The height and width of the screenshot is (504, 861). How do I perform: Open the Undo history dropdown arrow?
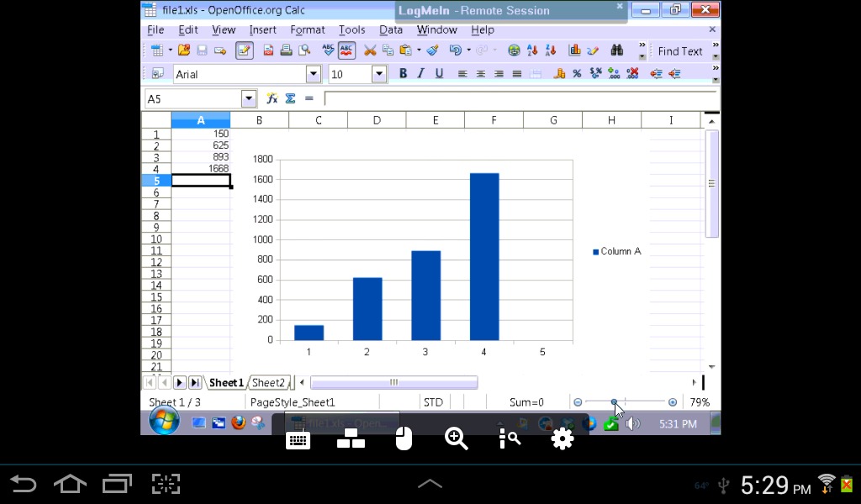(x=468, y=50)
